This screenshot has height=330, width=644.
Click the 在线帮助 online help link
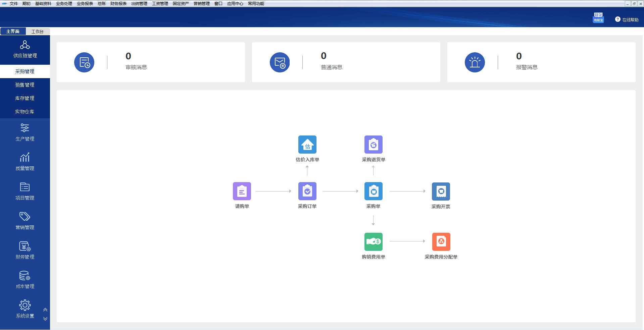(627, 20)
